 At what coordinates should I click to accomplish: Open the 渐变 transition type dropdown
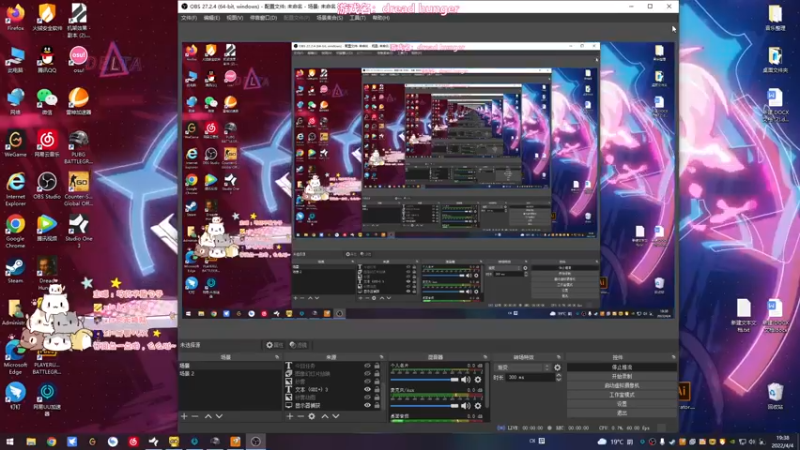(523, 367)
